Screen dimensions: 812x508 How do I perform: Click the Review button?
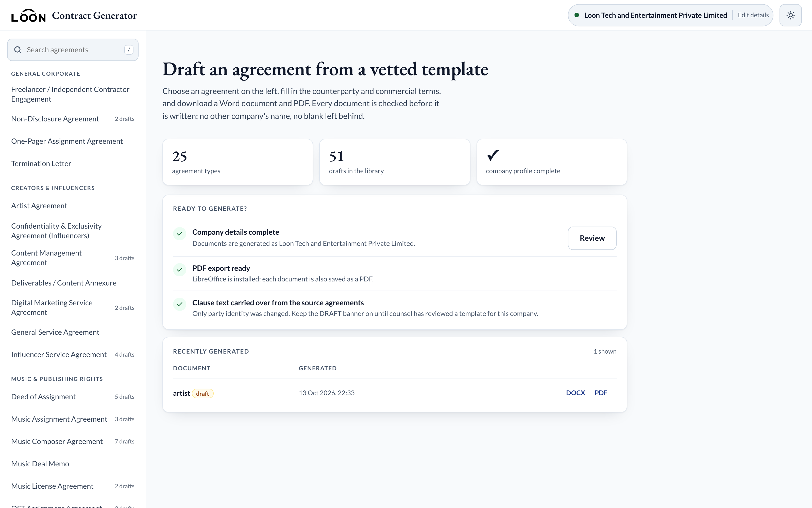click(592, 238)
